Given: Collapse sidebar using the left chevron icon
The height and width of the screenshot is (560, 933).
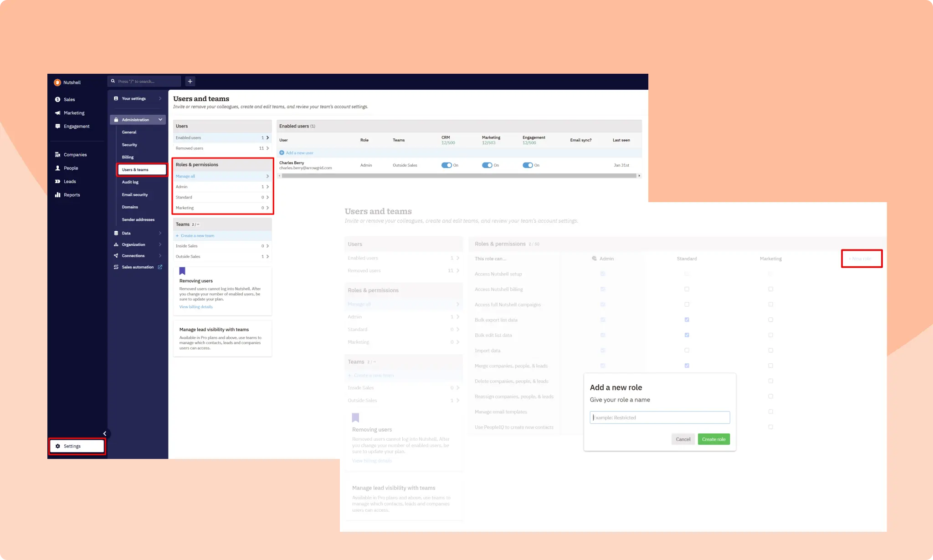Looking at the screenshot, I should [105, 433].
